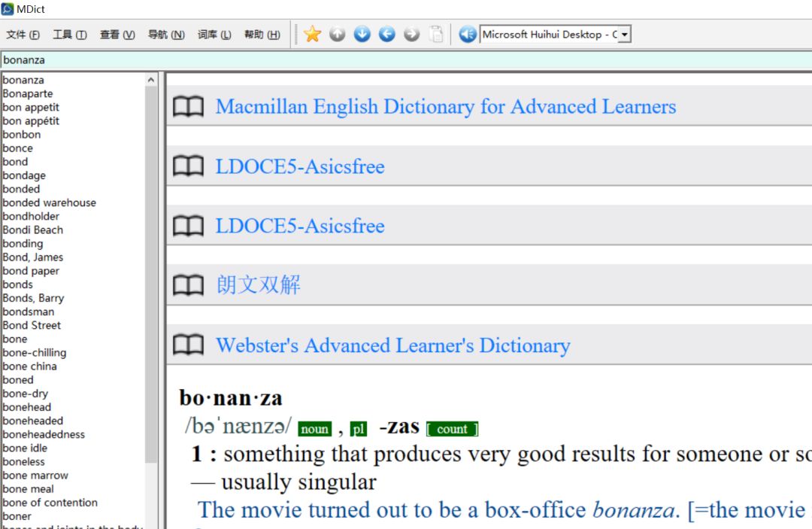Click the book icon beside Macmillan English Dictionary
Screen dimensions: 812x529
(x=188, y=106)
